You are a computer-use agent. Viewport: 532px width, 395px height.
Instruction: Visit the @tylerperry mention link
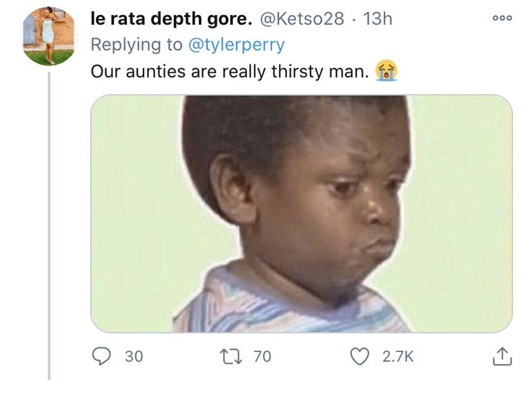coord(236,45)
